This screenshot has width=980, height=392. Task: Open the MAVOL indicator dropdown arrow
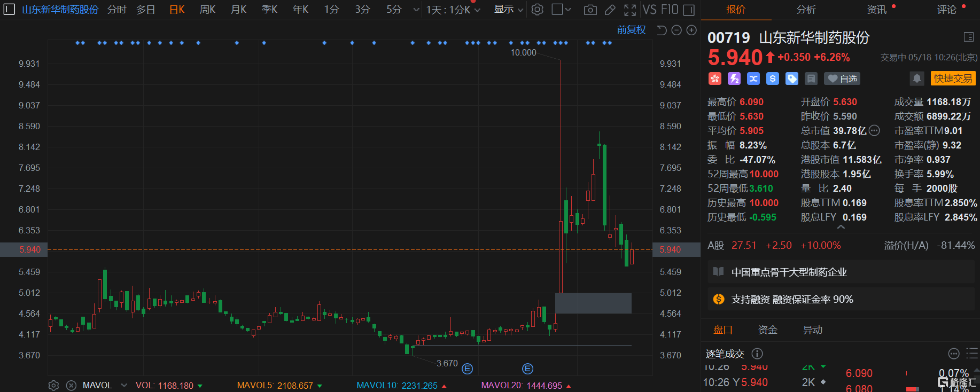click(x=124, y=386)
